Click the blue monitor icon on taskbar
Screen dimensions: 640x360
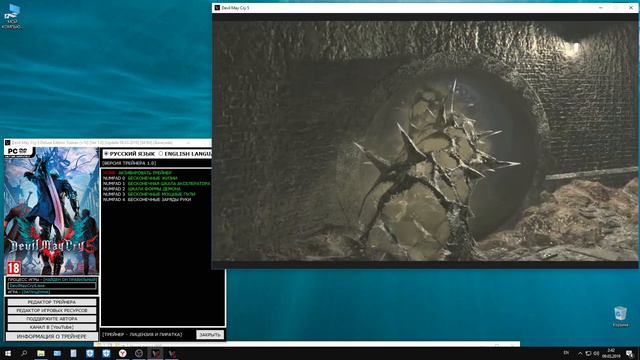57,353
